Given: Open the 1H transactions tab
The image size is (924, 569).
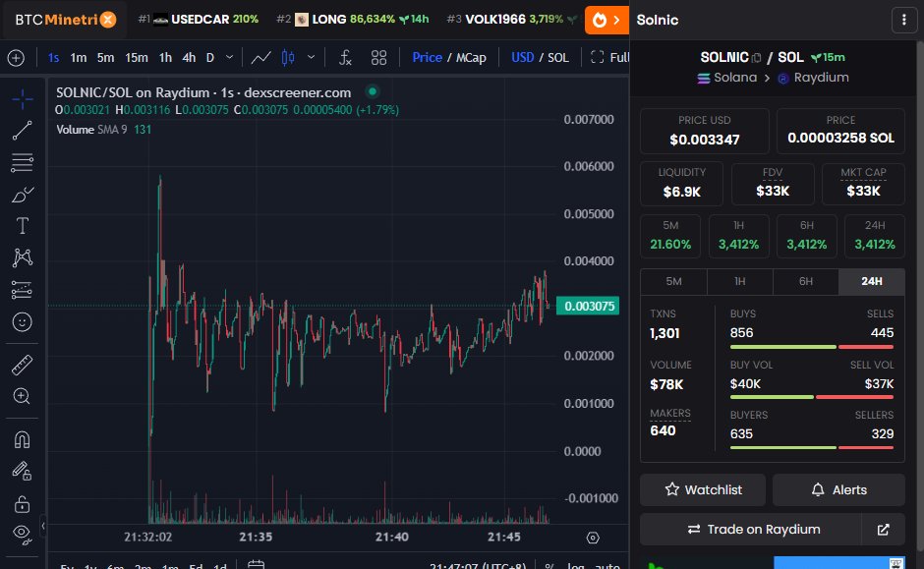Looking at the screenshot, I should pyautogui.click(x=739, y=282).
